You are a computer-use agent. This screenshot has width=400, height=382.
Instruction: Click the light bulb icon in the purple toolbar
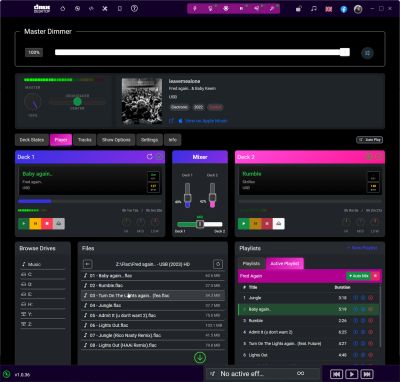[210, 9]
